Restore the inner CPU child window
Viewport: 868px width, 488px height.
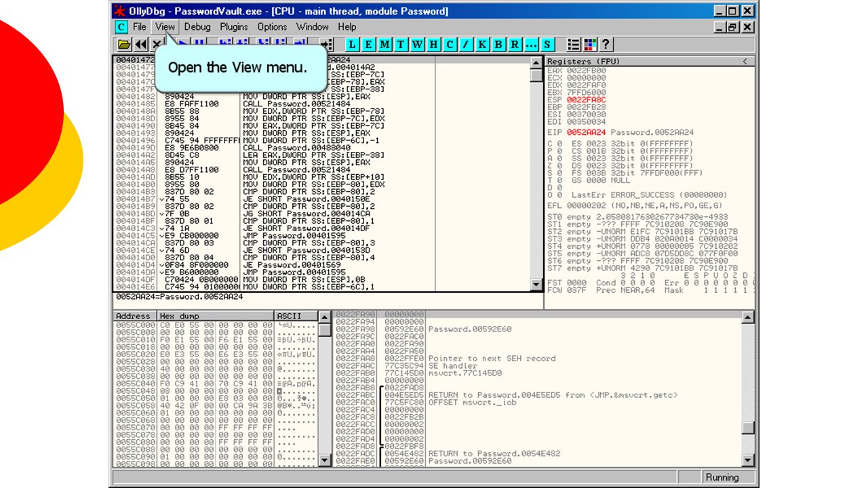pyautogui.click(x=734, y=27)
